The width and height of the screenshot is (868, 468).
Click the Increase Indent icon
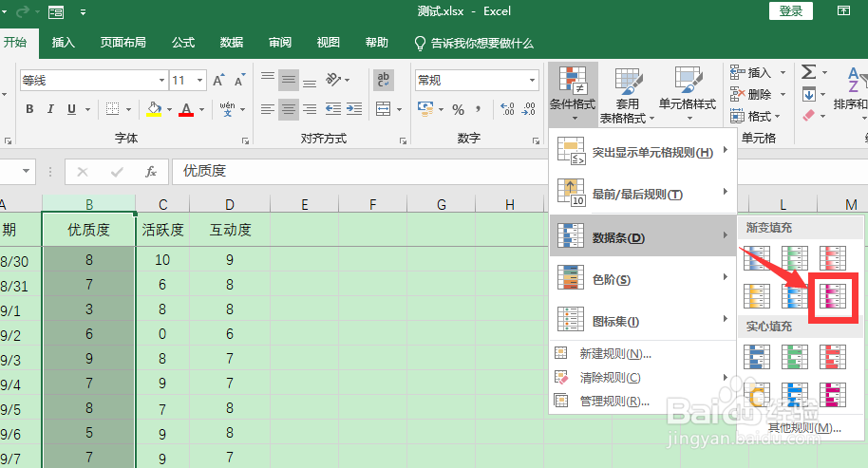point(353,109)
